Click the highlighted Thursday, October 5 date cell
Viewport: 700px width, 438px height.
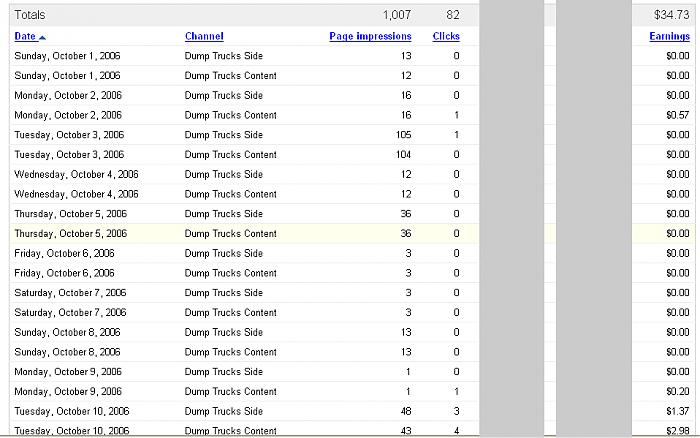[x=70, y=234]
